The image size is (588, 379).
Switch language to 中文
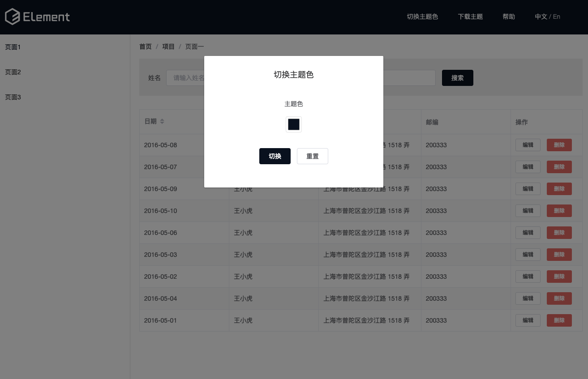(x=541, y=17)
